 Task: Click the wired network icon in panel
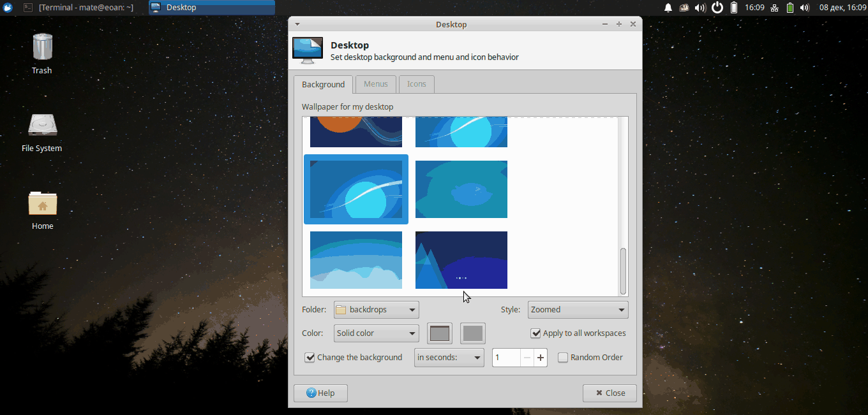[774, 8]
